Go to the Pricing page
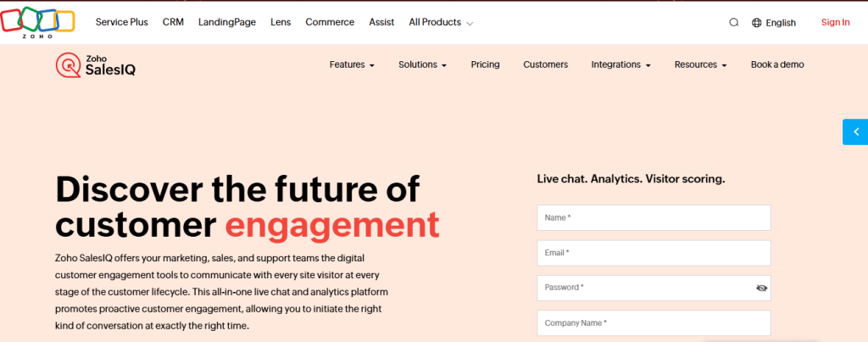868x342 pixels. point(486,64)
